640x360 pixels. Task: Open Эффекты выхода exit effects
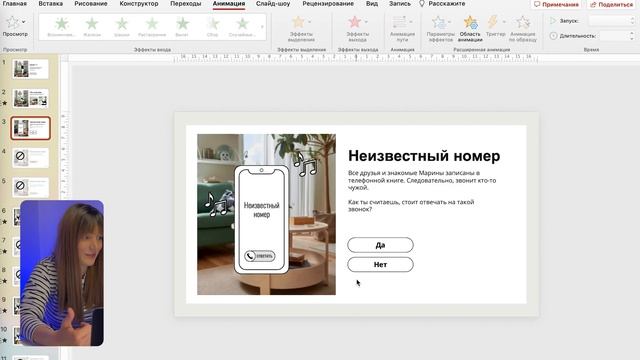coord(358,29)
